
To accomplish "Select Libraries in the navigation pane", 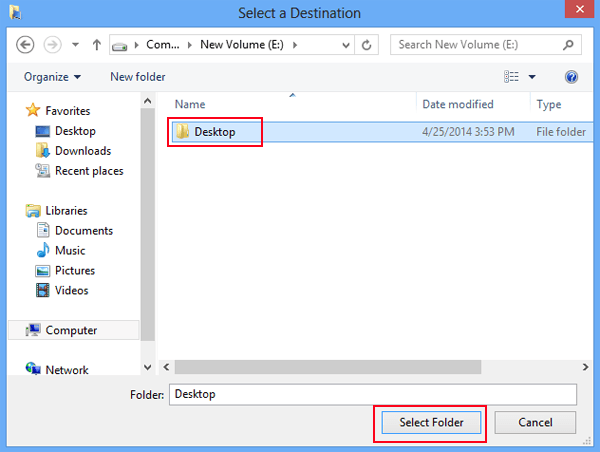I will pyautogui.click(x=66, y=211).
